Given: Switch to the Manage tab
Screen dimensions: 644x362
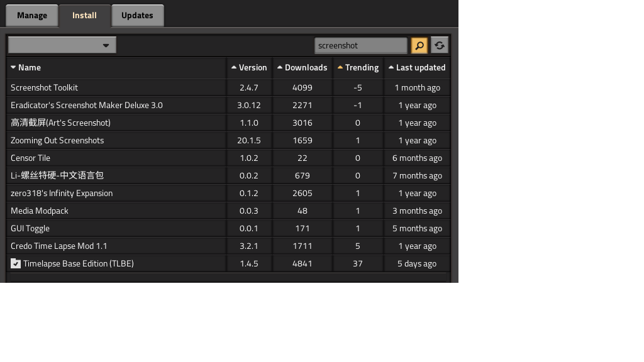Looking at the screenshot, I should [x=32, y=16].
